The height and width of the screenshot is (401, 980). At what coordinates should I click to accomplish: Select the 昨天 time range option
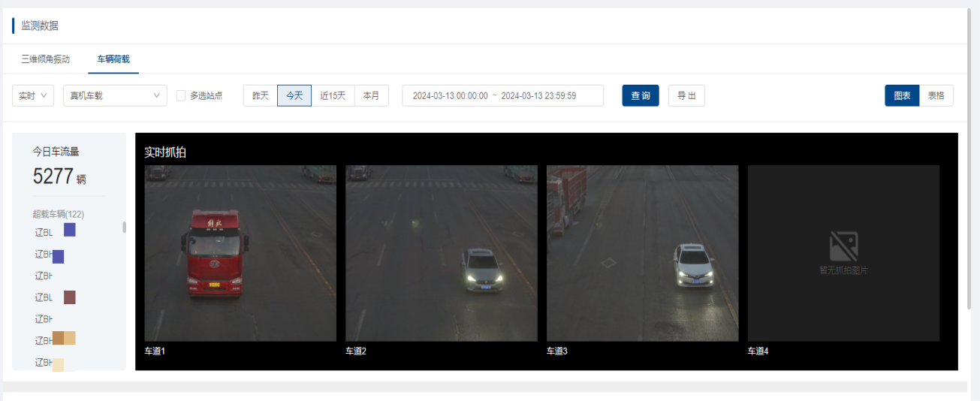261,95
